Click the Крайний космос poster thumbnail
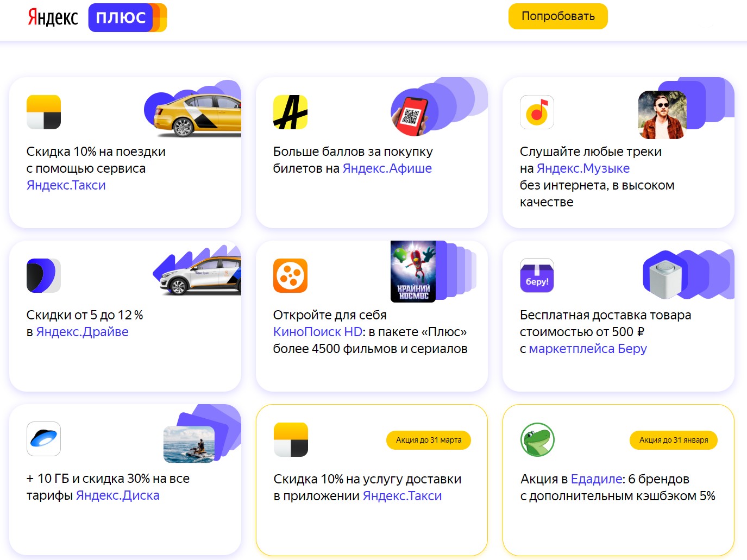 coord(413,271)
